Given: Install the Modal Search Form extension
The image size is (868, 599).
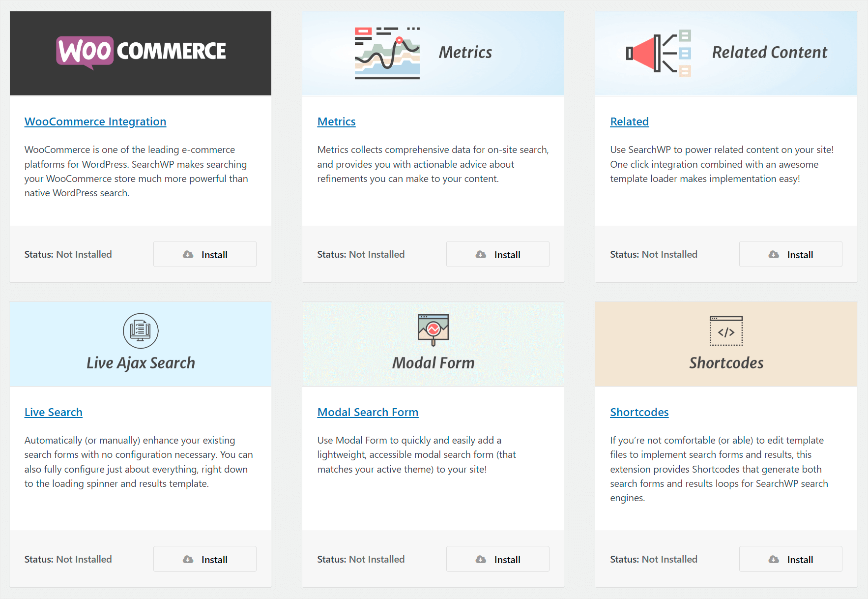Looking at the screenshot, I should pyautogui.click(x=498, y=559).
